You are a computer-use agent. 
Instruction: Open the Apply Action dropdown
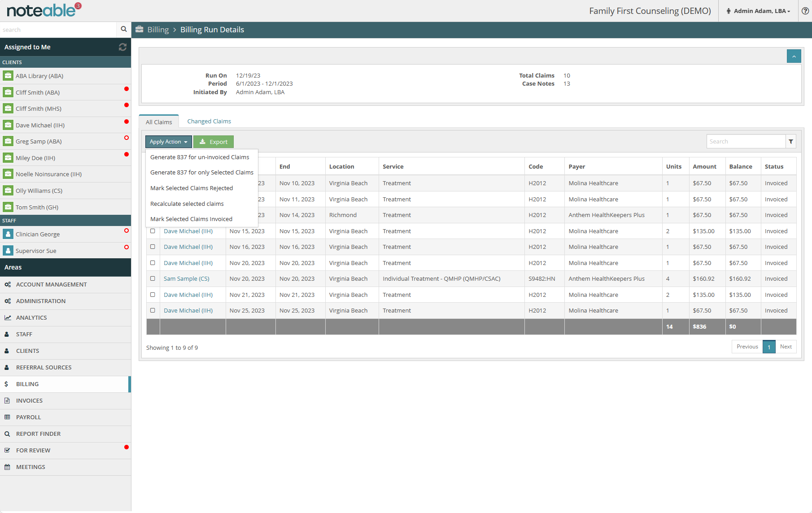pos(168,142)
